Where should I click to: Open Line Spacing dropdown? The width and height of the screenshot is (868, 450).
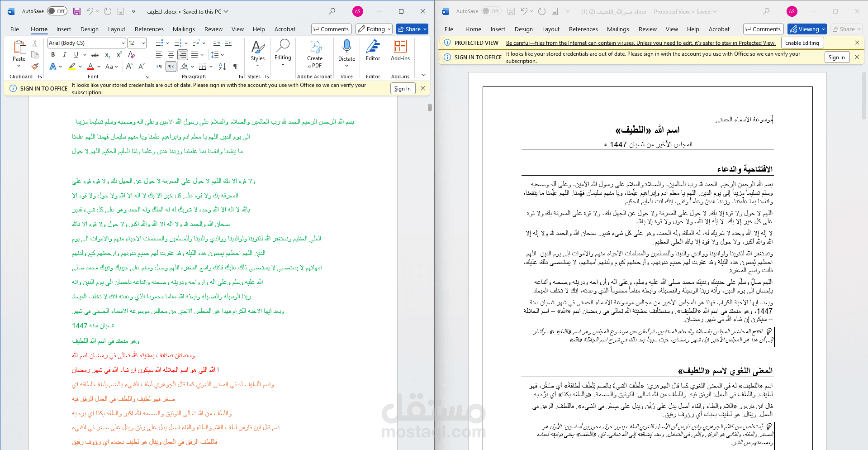tap(218, 55)
